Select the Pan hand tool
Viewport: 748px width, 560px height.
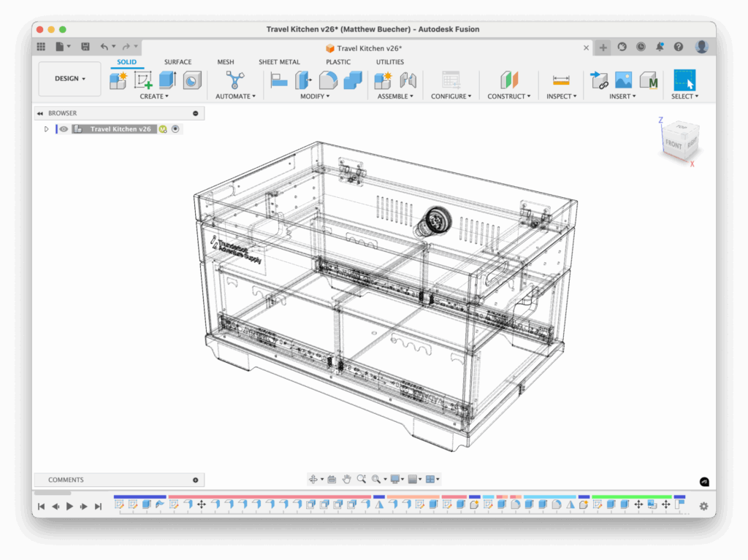(x=347, y=479)
